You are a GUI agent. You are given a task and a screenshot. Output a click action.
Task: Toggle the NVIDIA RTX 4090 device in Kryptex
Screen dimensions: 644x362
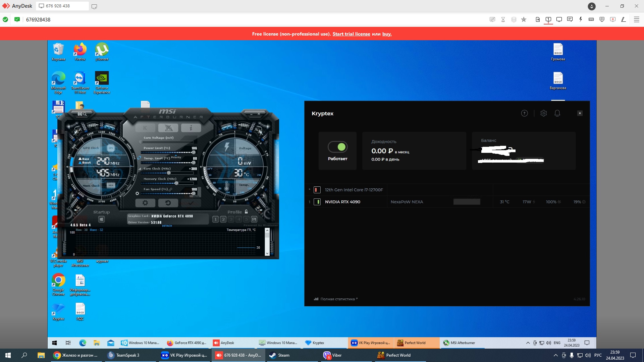pyautogui.click(x=317, y=202)
